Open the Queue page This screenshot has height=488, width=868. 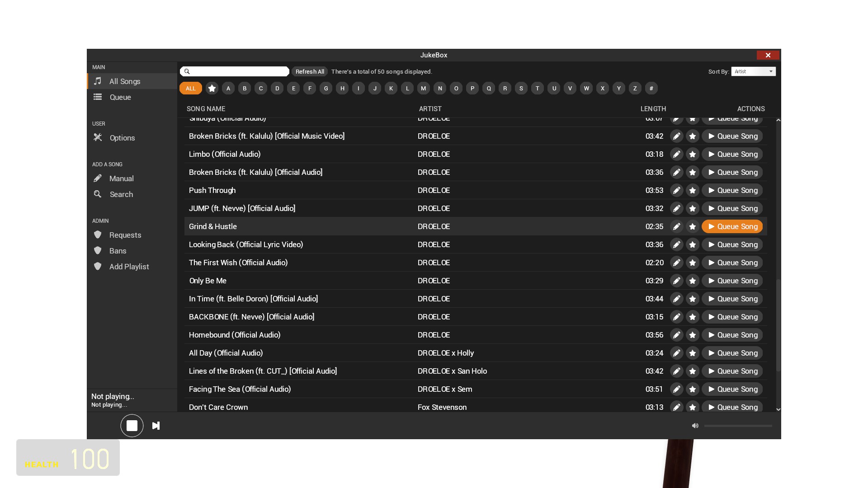coord(132,97)
